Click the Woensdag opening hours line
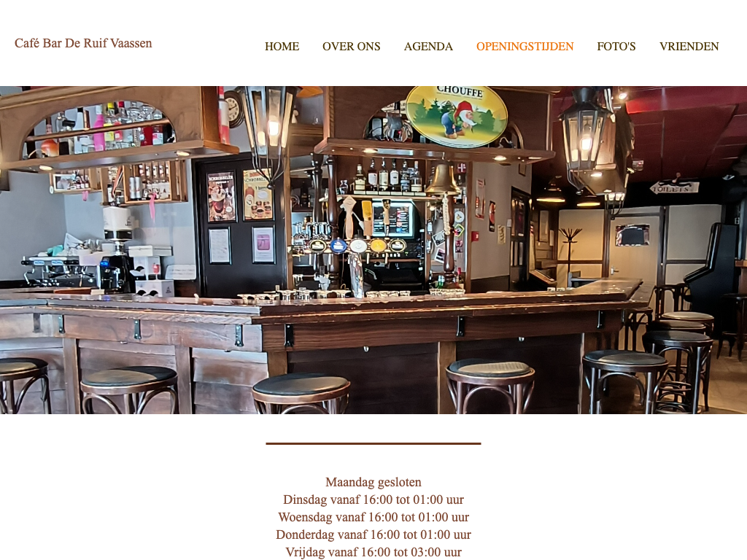 pos(373,517)
